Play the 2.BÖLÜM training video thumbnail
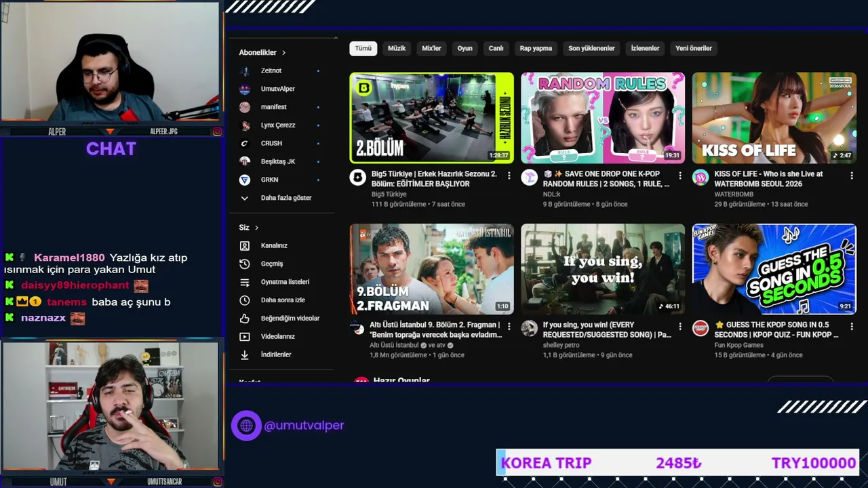 point(431,118)
